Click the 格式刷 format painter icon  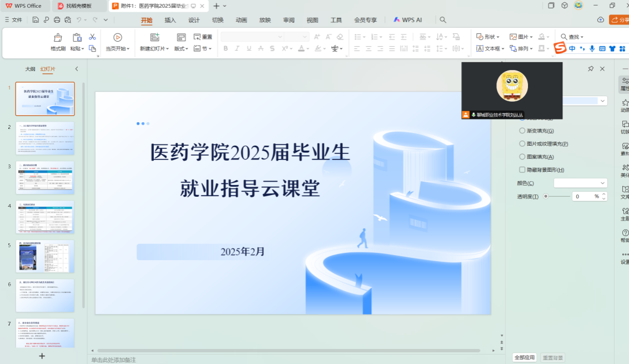pyautogui.click(x=58, y=38)
